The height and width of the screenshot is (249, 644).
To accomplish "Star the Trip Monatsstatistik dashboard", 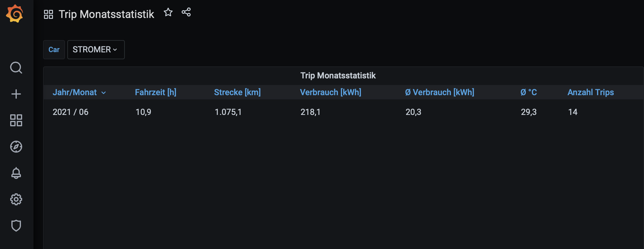I will pos(168,12).
